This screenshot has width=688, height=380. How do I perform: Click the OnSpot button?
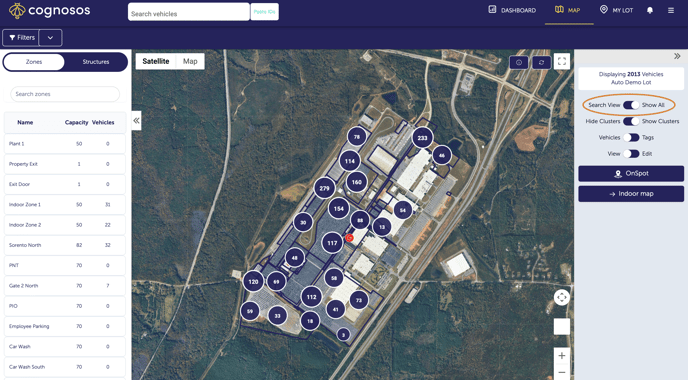point(631,173)
